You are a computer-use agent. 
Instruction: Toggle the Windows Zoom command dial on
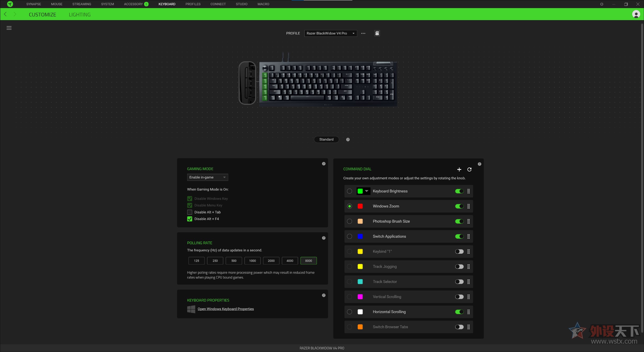pyautogui.click(x=459, y=206)
